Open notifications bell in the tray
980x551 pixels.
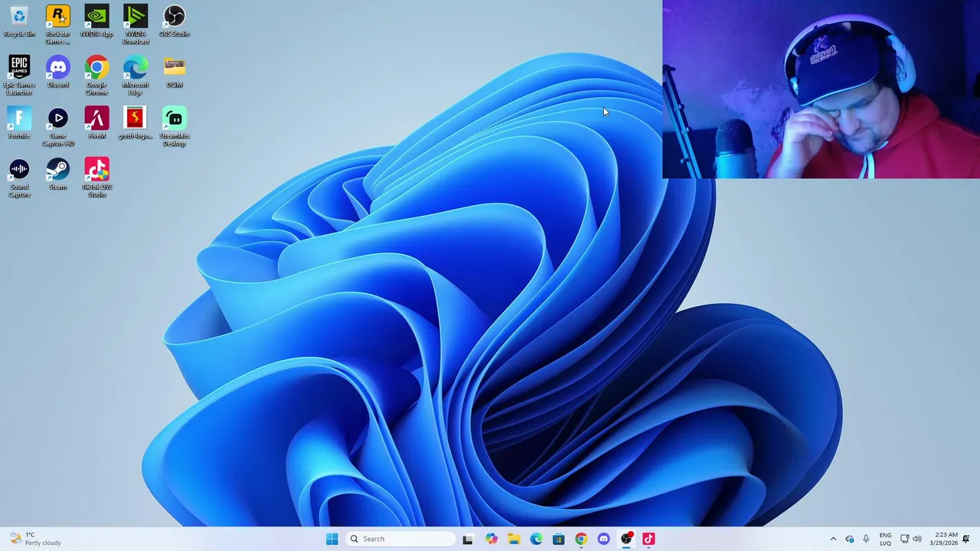[x=966, y=539]
